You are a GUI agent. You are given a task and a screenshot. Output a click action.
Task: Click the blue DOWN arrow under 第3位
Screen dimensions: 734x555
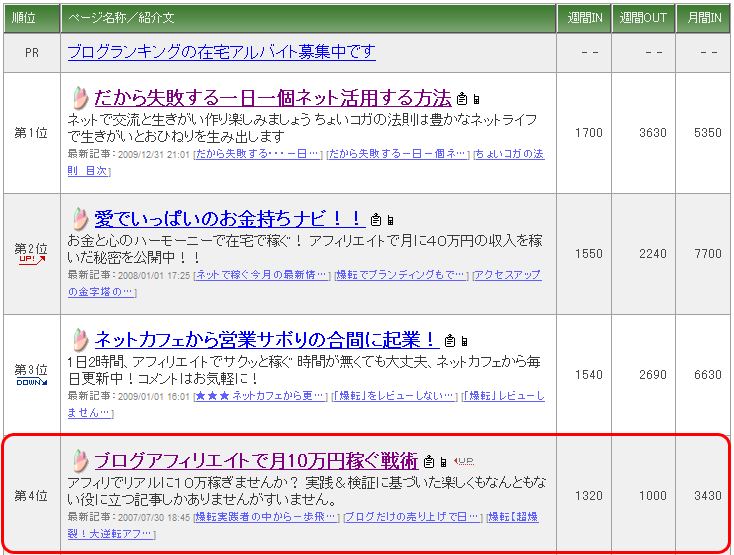point(32,382)
